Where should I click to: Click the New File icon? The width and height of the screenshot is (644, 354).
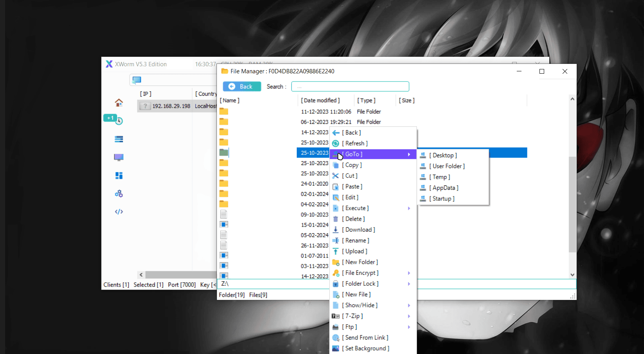coord(336,294)
